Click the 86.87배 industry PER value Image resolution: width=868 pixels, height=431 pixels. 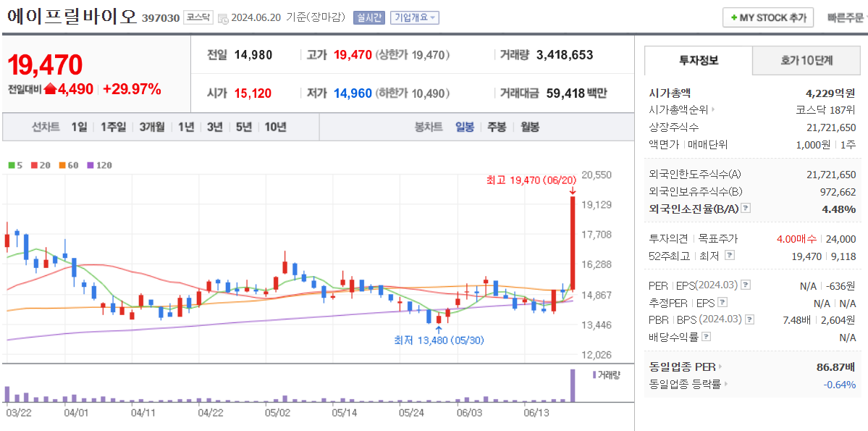pyautogui.click(x=836, y=367)
